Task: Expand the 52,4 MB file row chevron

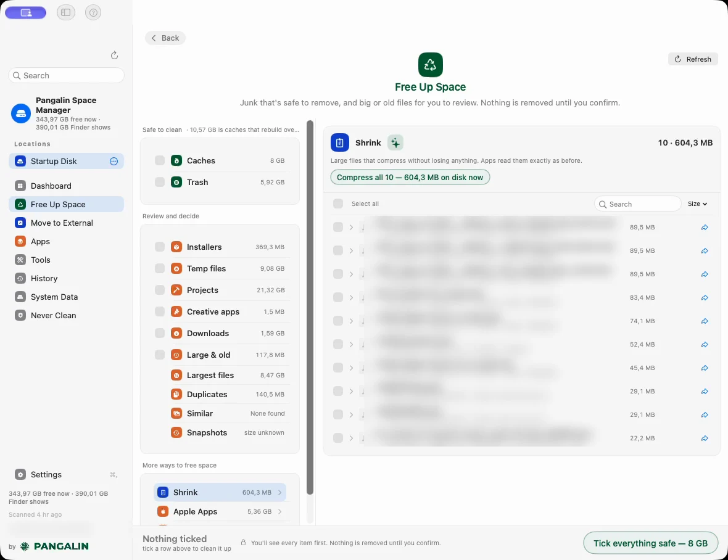Action: pyautogui.click(x=351, y=344)
